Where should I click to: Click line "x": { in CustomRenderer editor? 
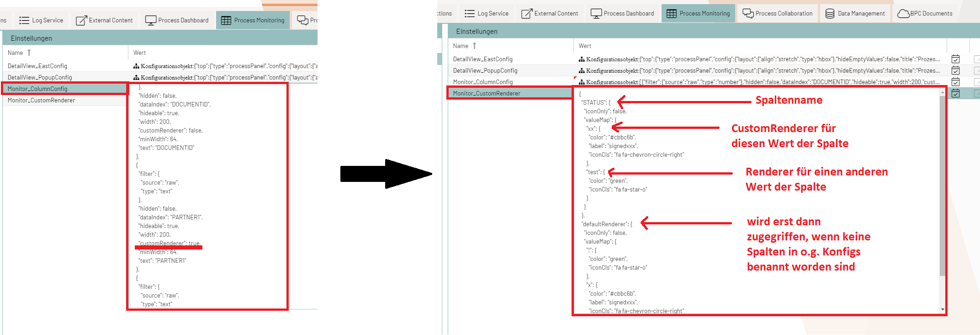[x=592, y=285]
